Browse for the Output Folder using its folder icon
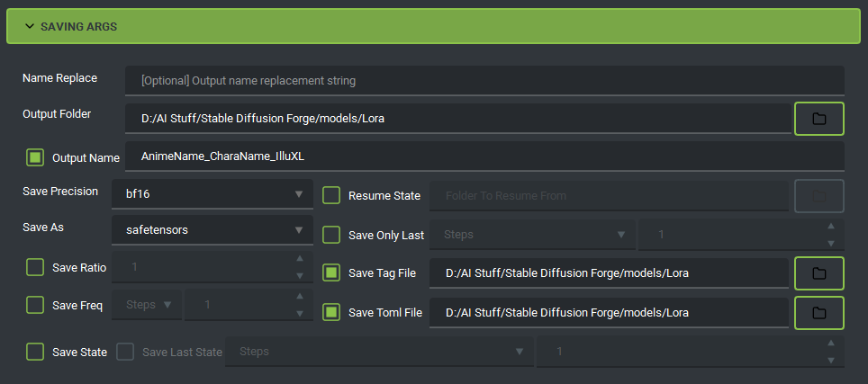This screenshot has width=868, height=384. tap(818, 118)
